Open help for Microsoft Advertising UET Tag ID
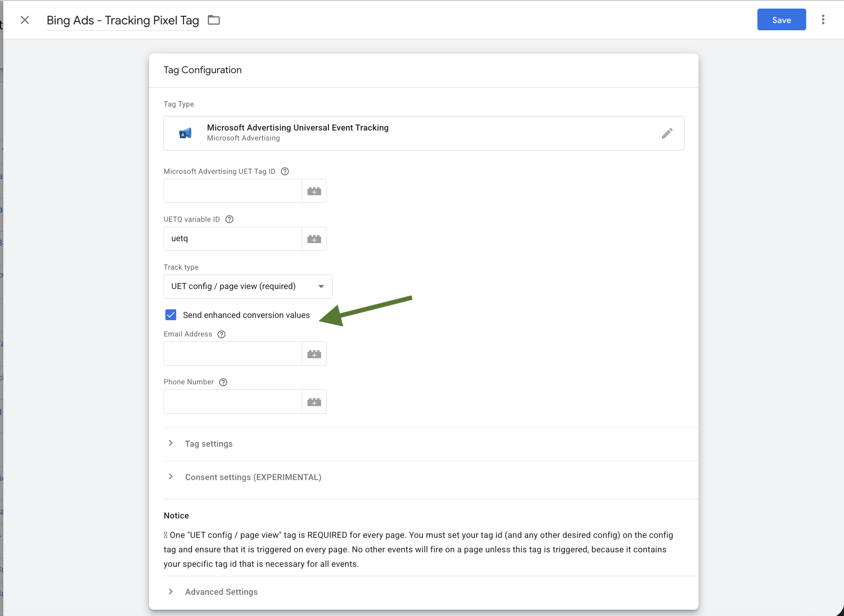 (285, 172)
